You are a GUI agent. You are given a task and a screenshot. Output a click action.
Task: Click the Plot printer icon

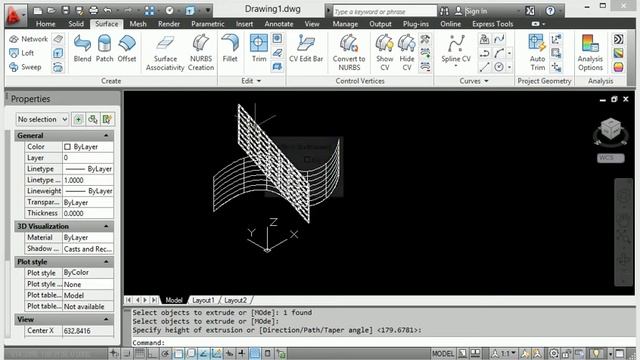(93, 10)
